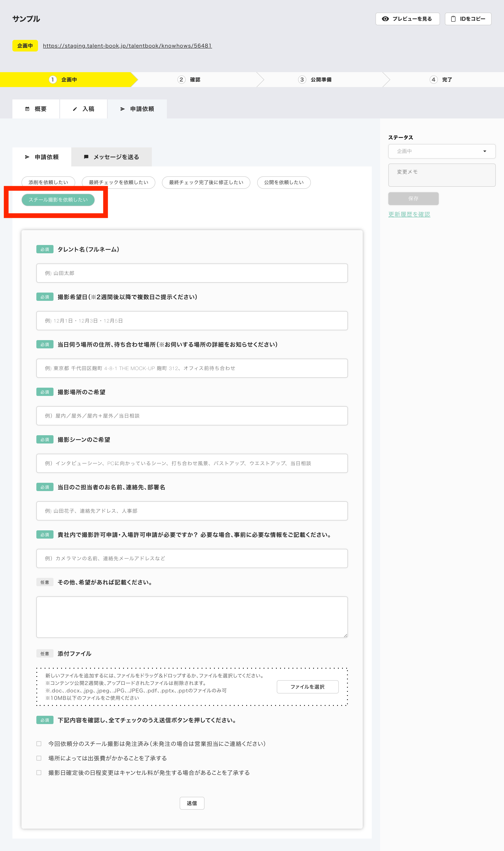Open the ステータス dropdown showing 企画中

coord(438,151)
